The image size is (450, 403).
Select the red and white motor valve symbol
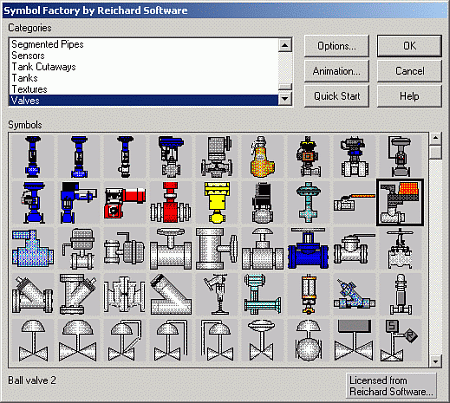pos(125,203)
